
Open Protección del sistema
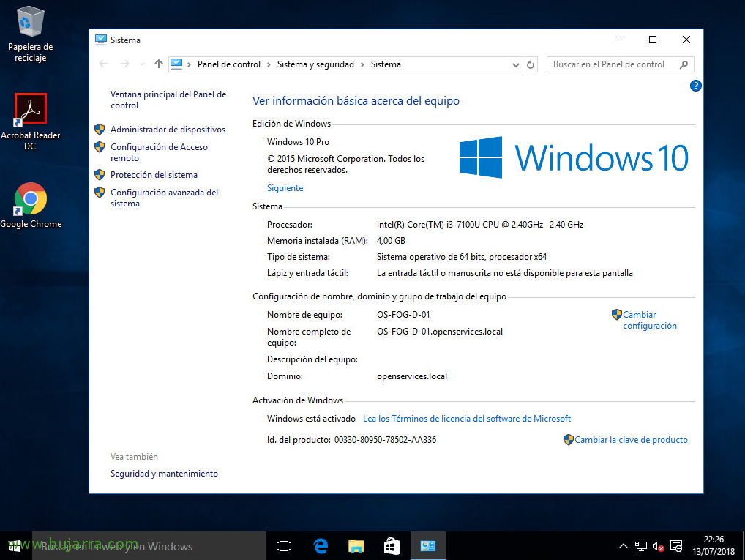[x=154, y=175]
